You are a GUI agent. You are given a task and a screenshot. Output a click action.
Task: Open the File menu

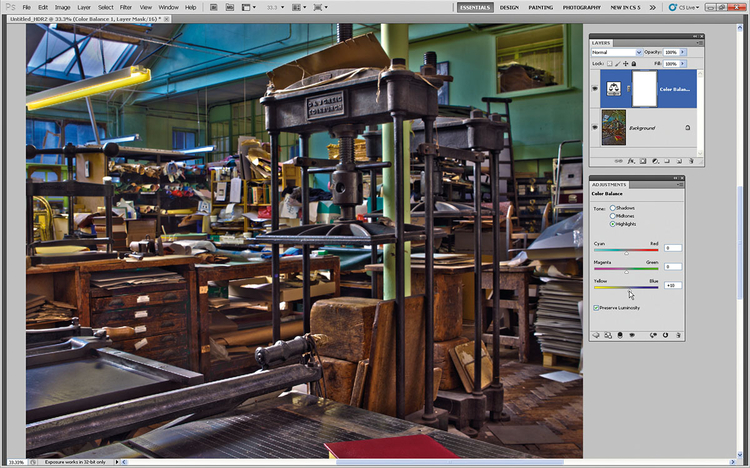point(27,7)
